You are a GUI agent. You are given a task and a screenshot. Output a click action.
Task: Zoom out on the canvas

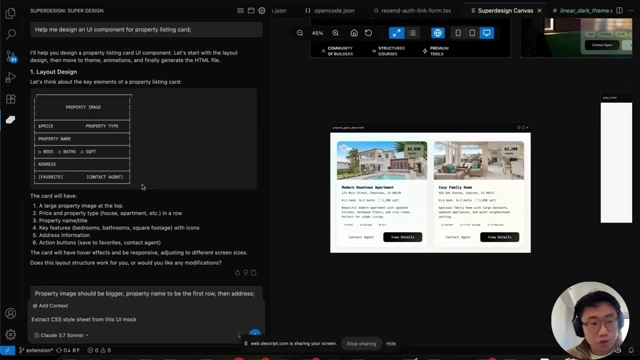tap(300, 33)
